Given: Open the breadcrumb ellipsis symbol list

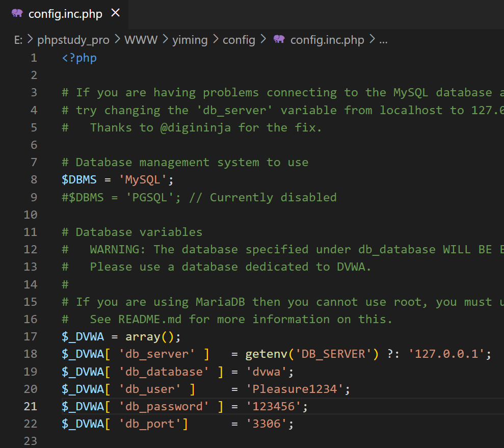Looking at the screenshot, I should [384, 40].
